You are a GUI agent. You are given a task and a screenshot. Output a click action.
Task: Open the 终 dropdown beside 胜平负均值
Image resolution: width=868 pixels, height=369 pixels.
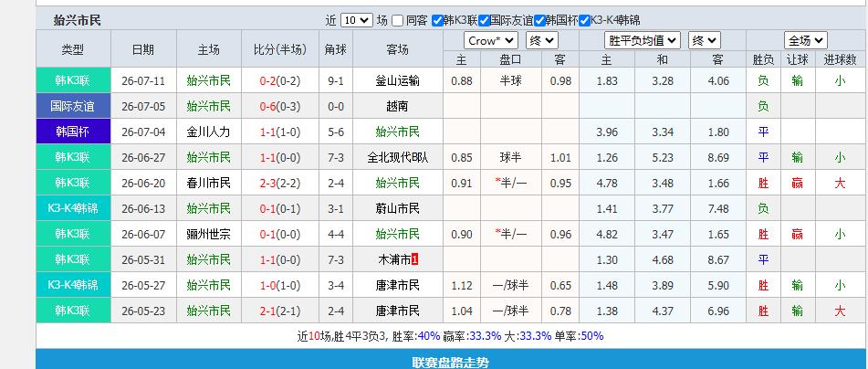pos(704,40)
